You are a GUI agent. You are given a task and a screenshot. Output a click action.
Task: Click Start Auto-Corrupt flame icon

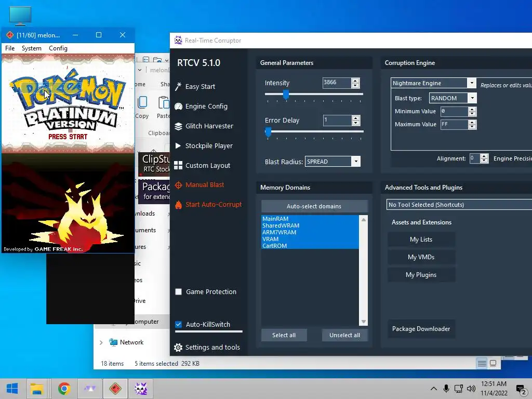point(178,205)
